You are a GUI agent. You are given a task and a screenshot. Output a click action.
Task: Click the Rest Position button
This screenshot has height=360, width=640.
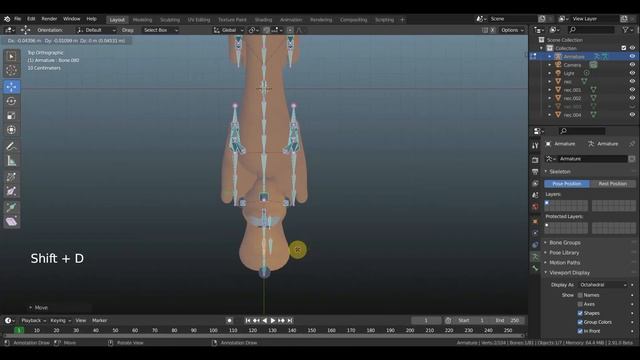pos(613,184)
